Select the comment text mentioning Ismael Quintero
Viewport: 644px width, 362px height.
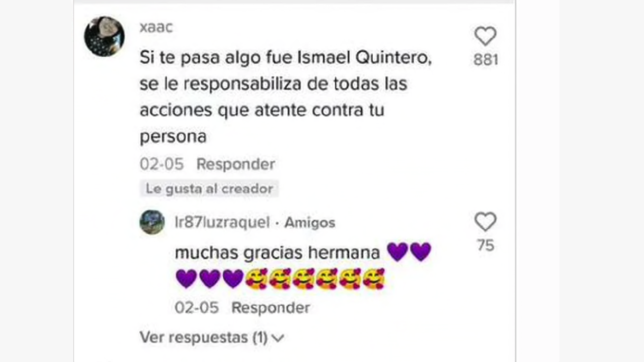[286, 97]
